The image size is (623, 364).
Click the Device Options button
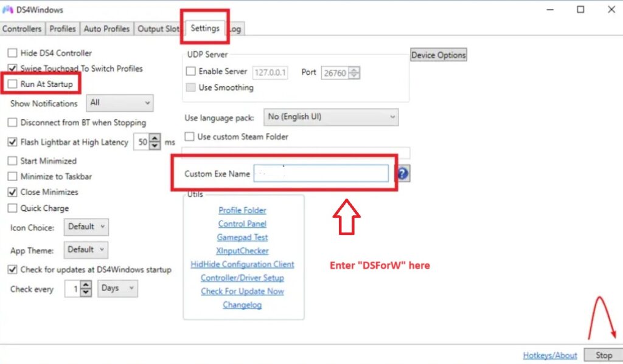438,55
